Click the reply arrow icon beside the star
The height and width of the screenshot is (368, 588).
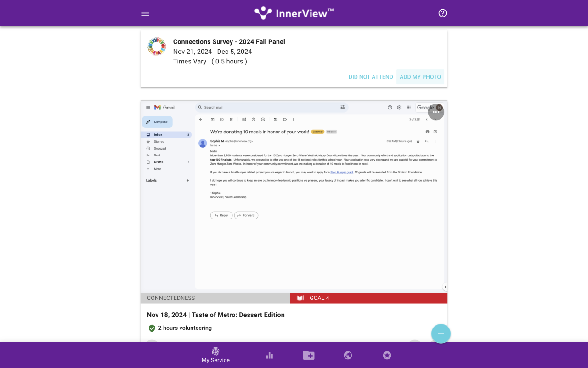point(427,141)
